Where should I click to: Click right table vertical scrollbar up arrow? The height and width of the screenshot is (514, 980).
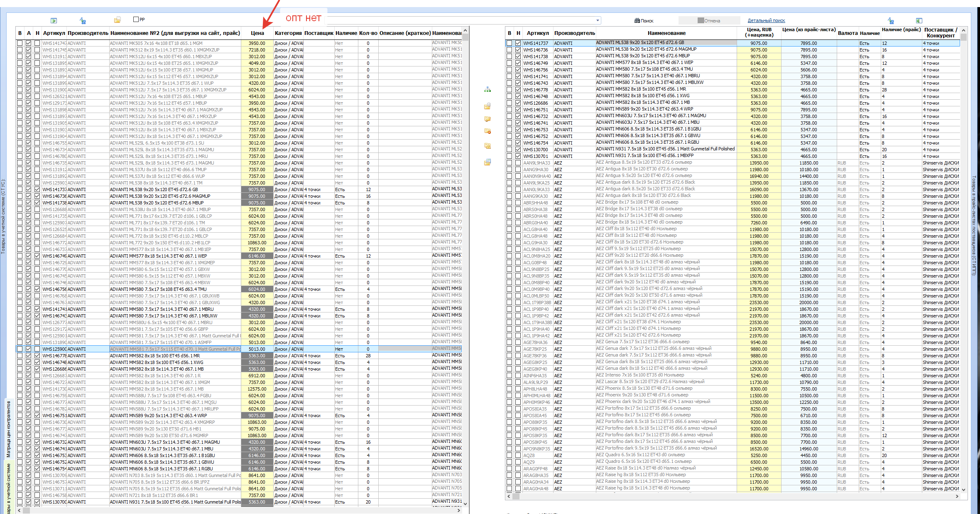click(x=963, y=30)
